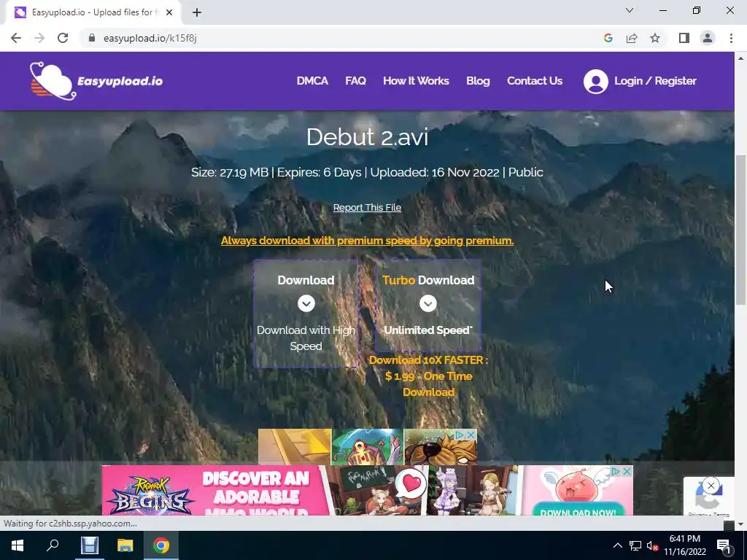Click Report This File link

click(x=367, y=208)
